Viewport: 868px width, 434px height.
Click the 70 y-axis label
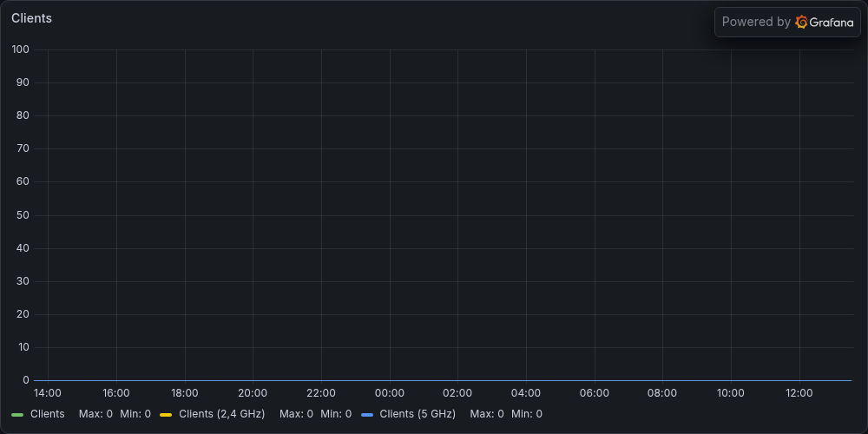pos(23,149)
